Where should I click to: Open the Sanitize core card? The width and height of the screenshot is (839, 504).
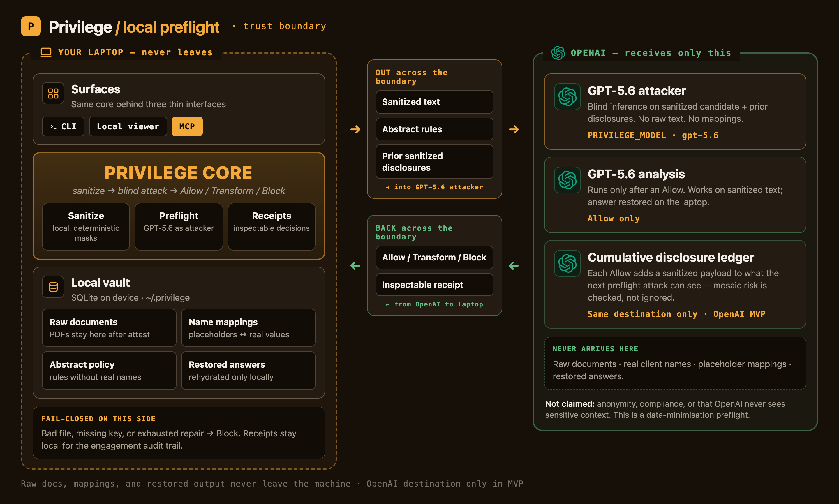pyautogui.click(x=86, y=227)
